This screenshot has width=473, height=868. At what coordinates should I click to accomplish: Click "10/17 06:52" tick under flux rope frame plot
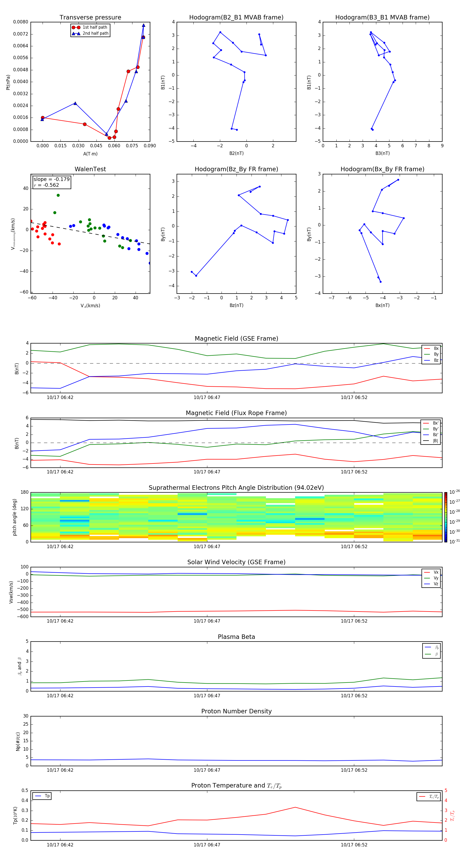coord(354,472)
